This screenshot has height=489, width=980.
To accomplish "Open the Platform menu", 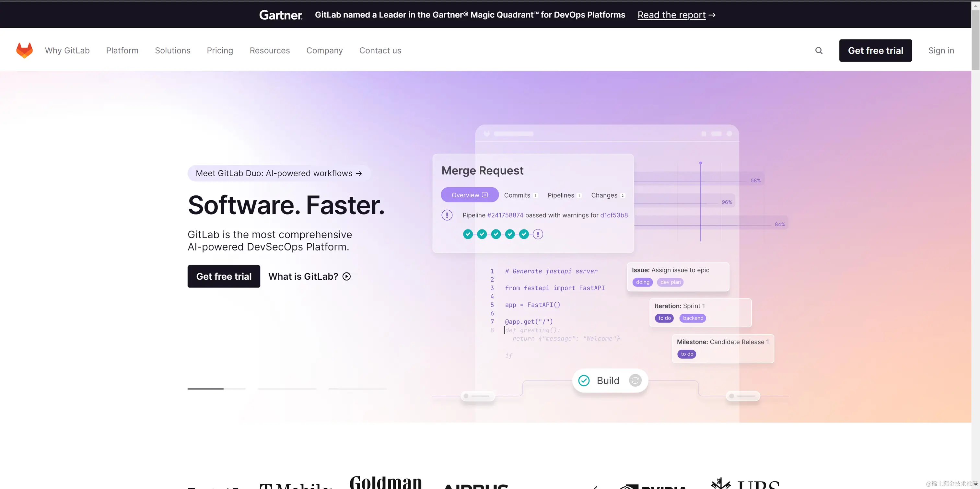I will tap(122, 51).
